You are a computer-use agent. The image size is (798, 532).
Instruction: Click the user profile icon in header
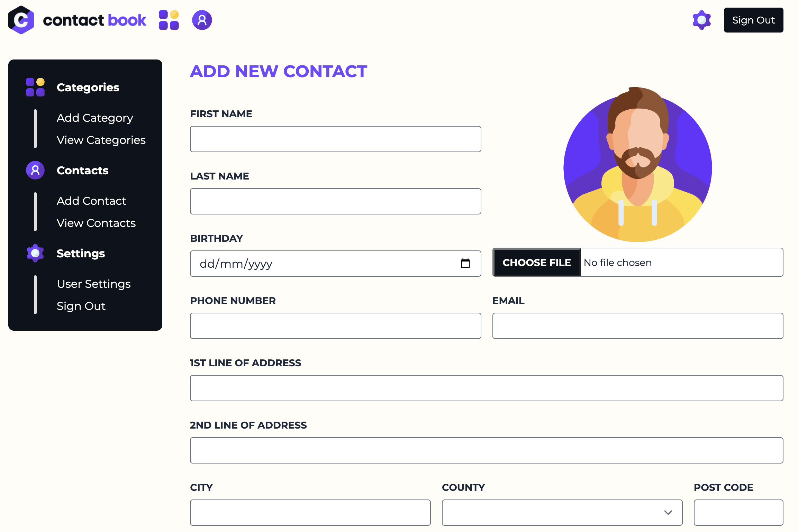click(x=202, y=20)
